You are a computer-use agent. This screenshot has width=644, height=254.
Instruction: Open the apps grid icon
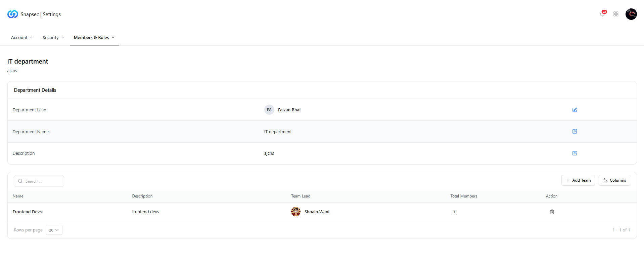(616, 14)
